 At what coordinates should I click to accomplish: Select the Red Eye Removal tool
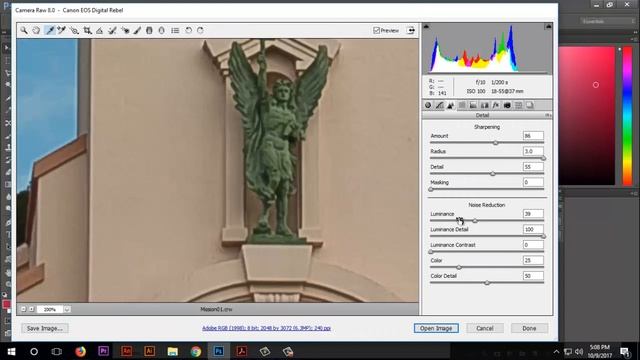point(125,30)
